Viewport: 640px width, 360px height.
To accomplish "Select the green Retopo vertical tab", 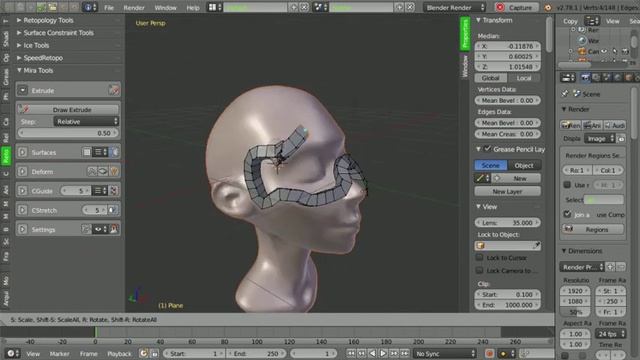I will (x=6, y=156).
